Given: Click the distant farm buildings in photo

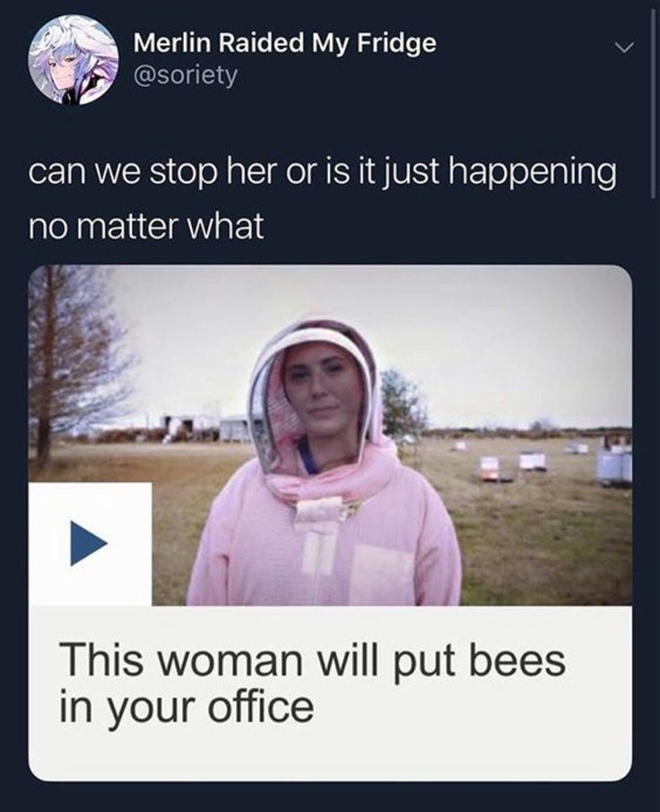Looking at the screenshot, I should click(209, 428).
